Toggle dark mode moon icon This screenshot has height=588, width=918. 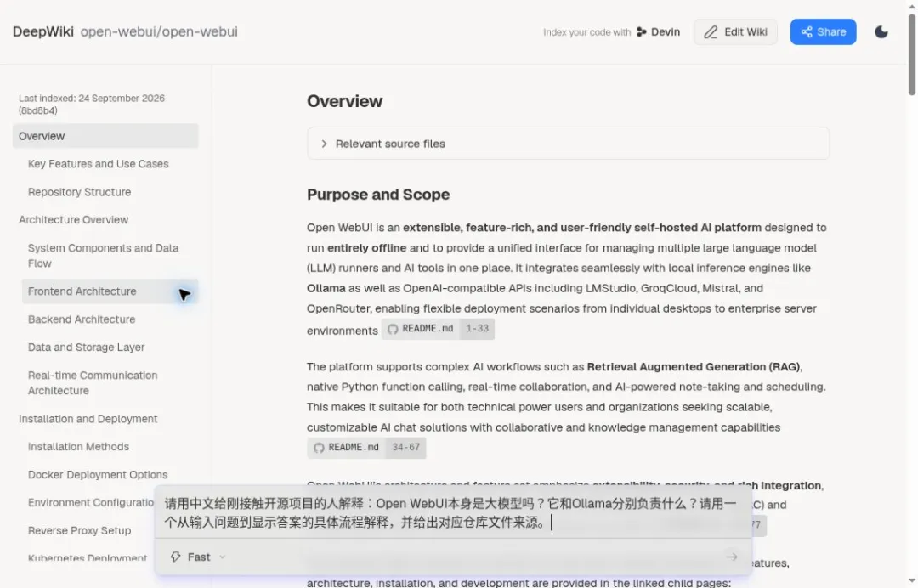pos(881,31)
